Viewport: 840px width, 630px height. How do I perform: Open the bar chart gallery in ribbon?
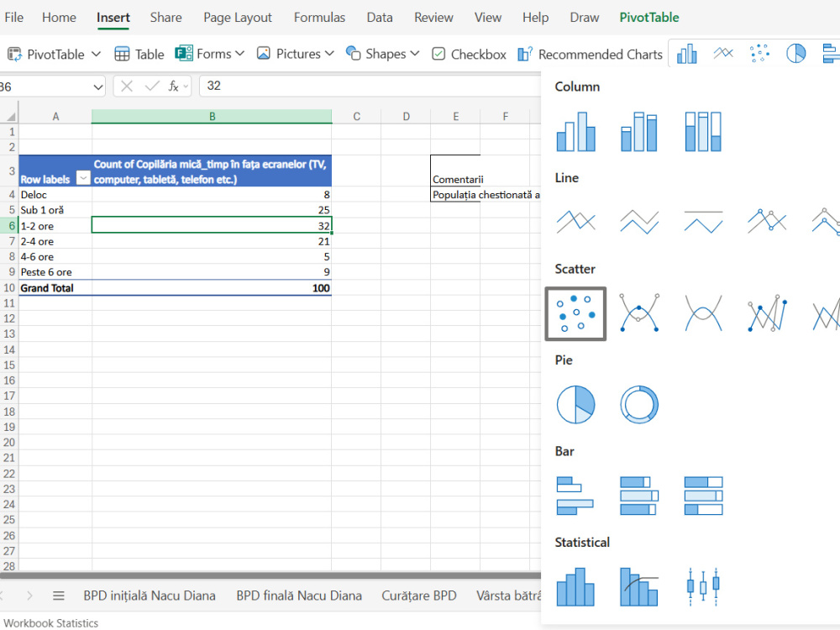pos(831,54)
